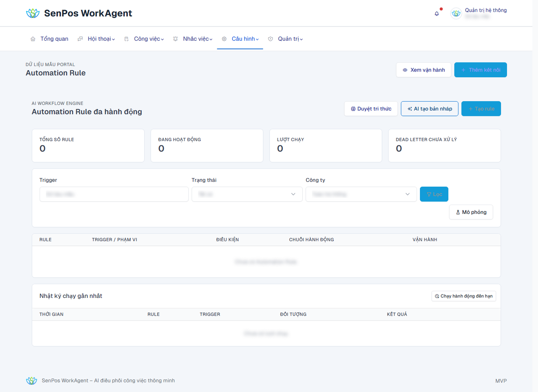Screen dimensions: 538x392
Task: Click the Đối tượng column header
Action: [x=293, y=315]
